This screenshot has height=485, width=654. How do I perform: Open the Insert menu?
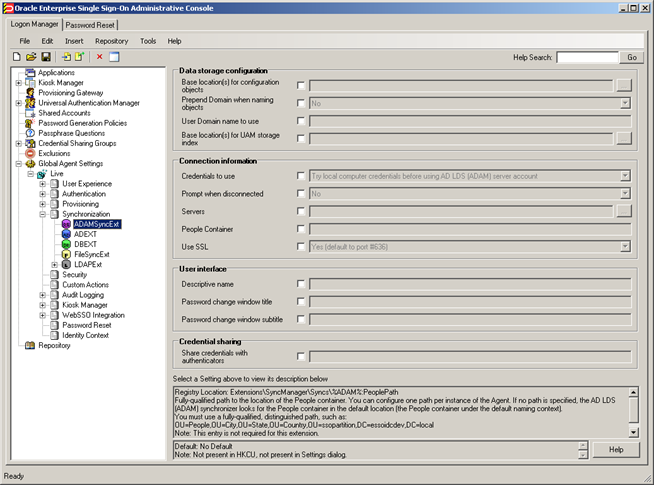click(74, 41)
